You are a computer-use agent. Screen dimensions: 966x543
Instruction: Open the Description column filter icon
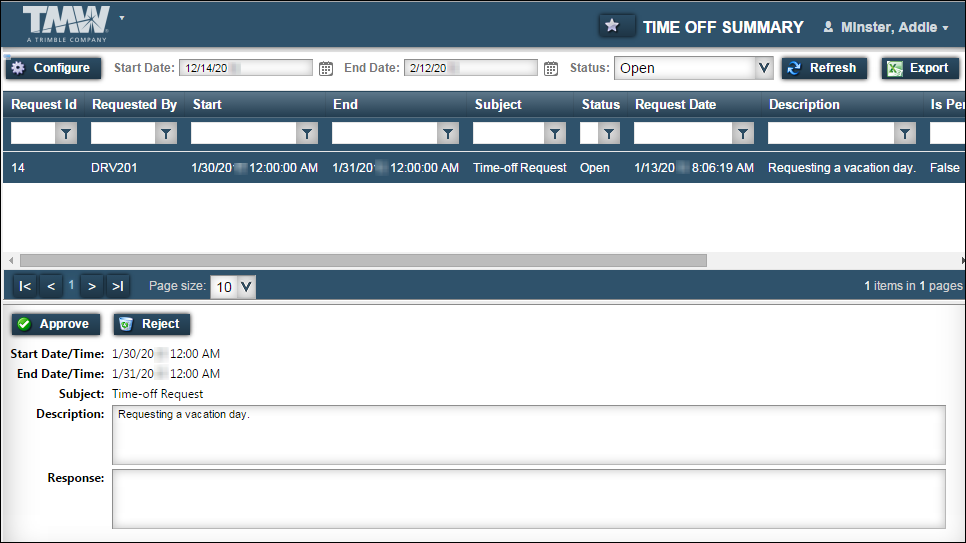coord(905,133)
